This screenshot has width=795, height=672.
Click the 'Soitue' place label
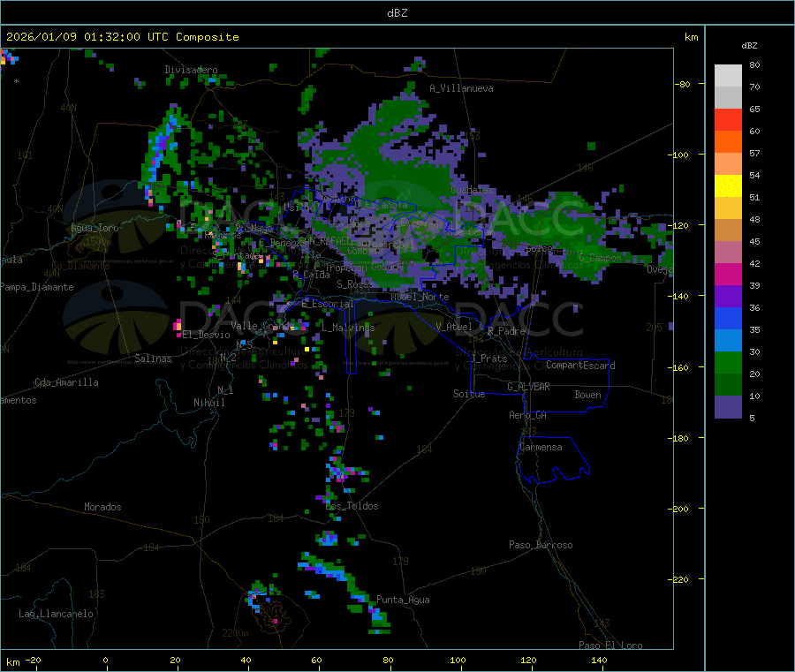(469, 394)
